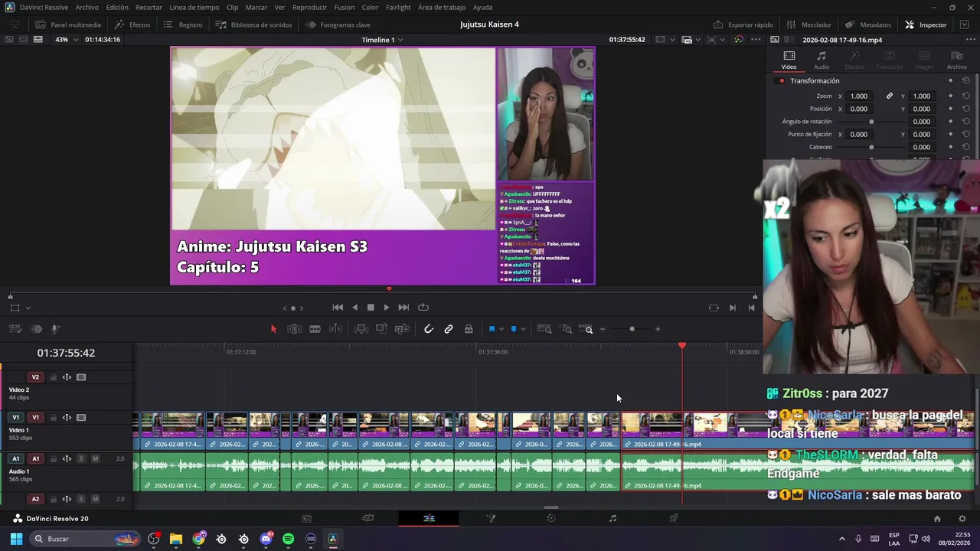Click the Overwrite clip edit icon
This screenshot has height=551, width=980.
tap(381, 329)
